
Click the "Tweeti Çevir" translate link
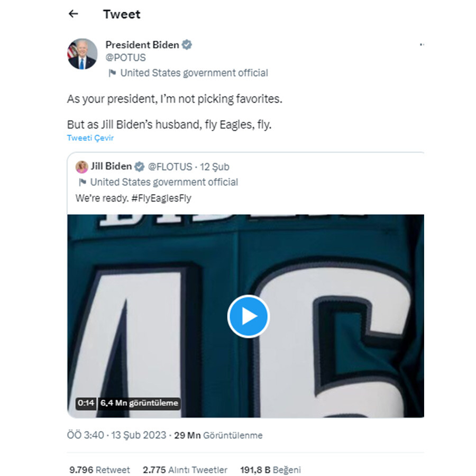coord(90,138)
